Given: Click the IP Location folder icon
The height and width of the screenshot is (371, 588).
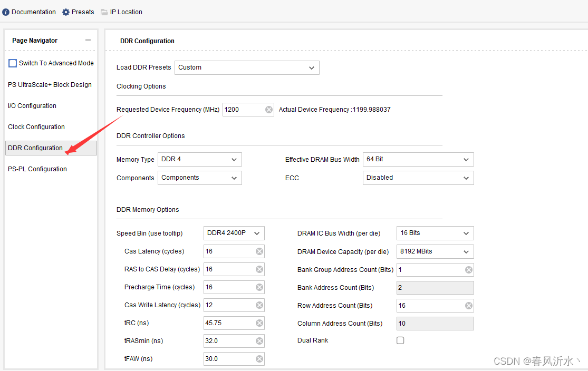Looking at the screenshot, I should pos(104,12).
